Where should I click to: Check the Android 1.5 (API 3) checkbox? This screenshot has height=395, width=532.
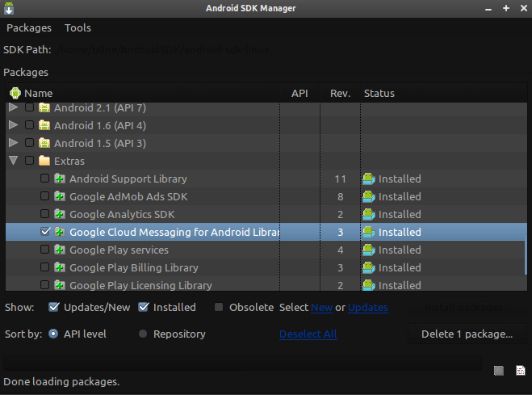(30, 142)
